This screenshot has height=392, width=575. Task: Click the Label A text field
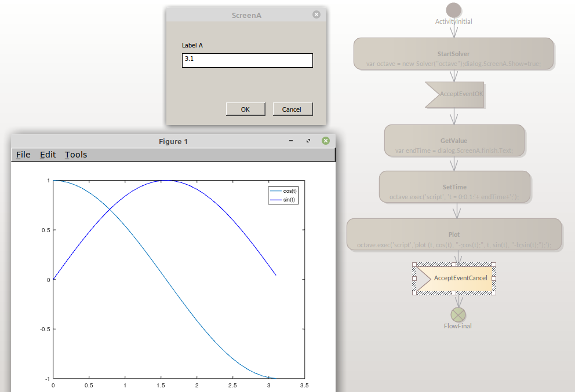(x=247, y=60)
